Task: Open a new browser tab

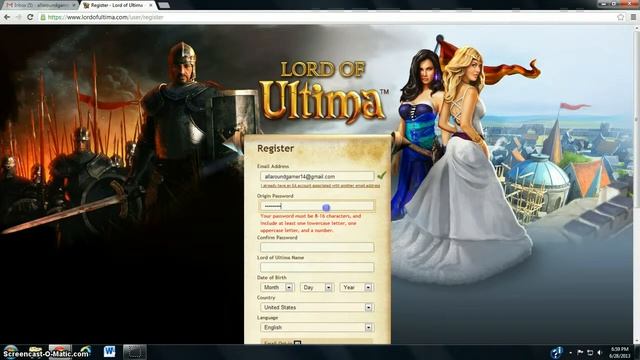Action: [x=164, y=5]
